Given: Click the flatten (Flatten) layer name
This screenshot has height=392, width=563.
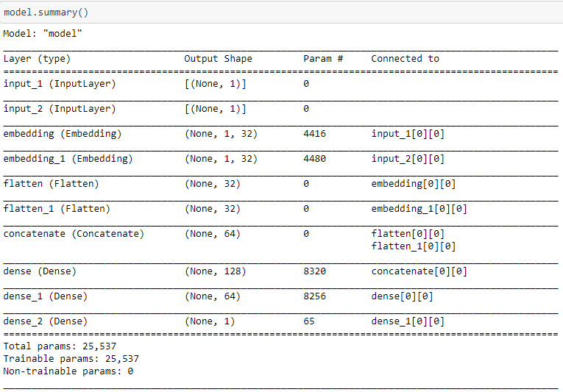Looking at the screenshot, I should click(x=51, y=184).
